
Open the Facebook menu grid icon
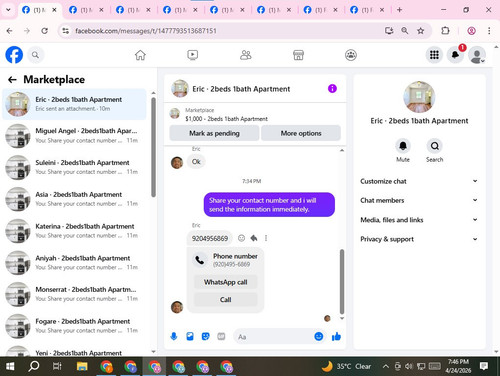(434, 55)
